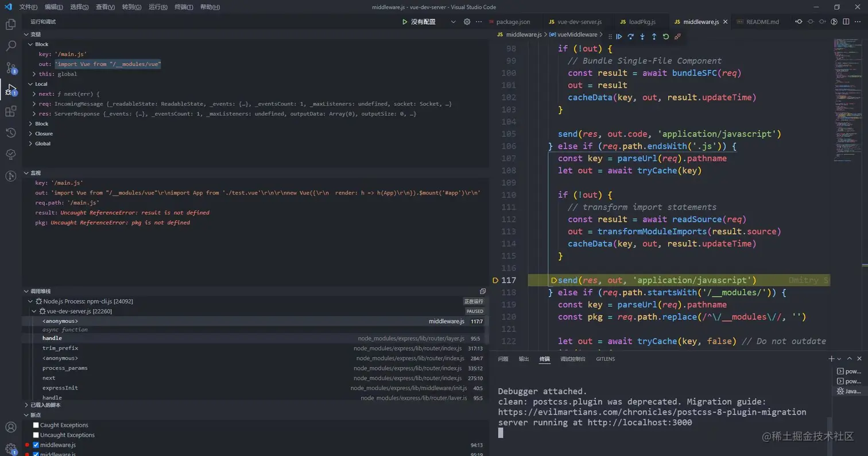
Task: Switch to the GITLENS panel tab
Action: [x=605, y=359]
